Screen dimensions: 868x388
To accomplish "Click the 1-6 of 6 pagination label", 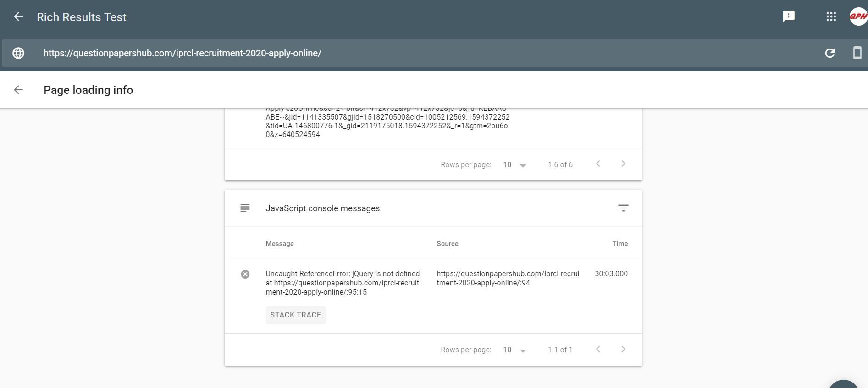I will (560, 165).
